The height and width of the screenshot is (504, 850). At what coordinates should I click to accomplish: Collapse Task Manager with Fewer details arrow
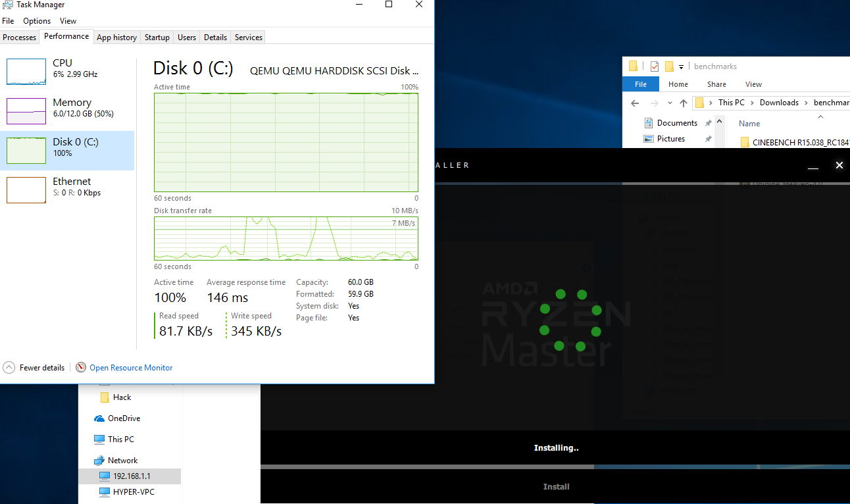point(9,367)
